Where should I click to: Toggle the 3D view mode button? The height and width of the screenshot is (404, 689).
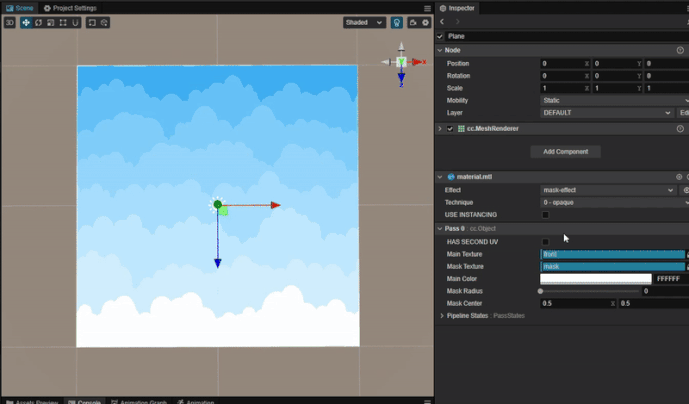coord(10,22)
